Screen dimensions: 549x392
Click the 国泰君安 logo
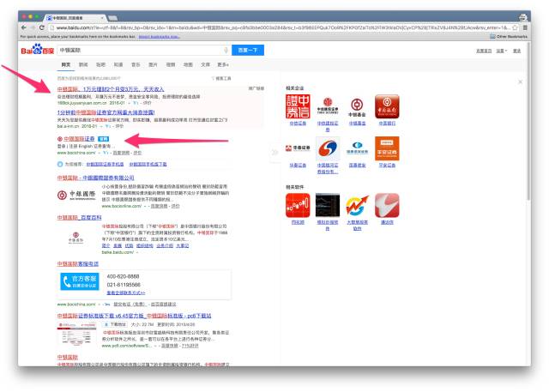pyautogui.click(x=357, y=148)
